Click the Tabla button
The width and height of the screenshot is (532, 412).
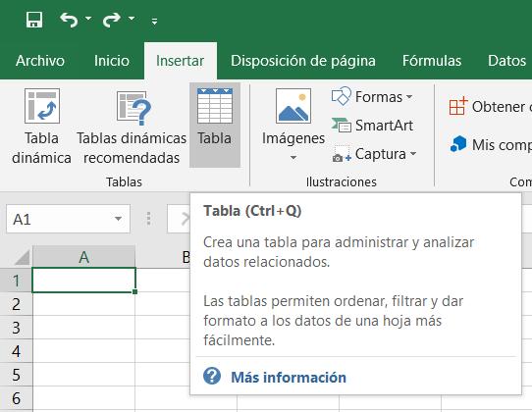[x=215, y=126]
